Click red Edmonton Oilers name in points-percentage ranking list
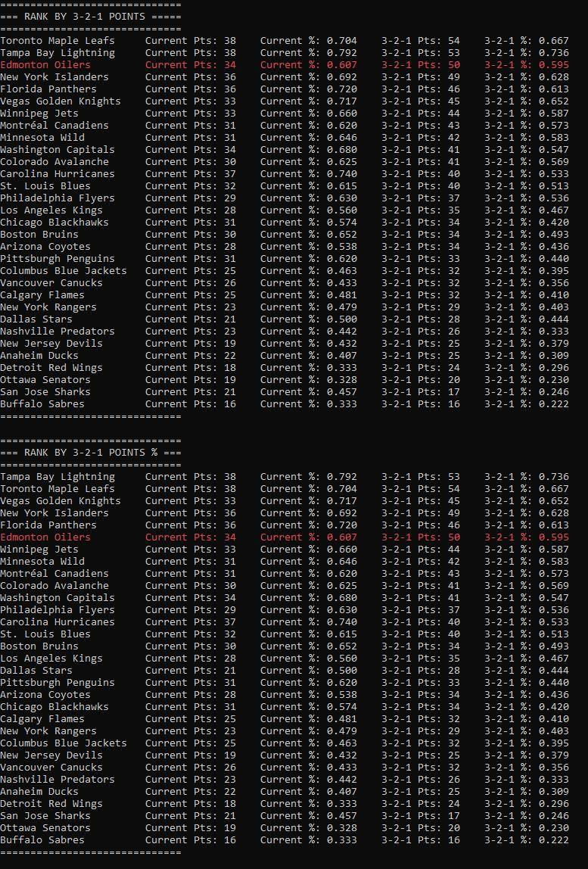The image size is (588, 869). coord(45,537)
